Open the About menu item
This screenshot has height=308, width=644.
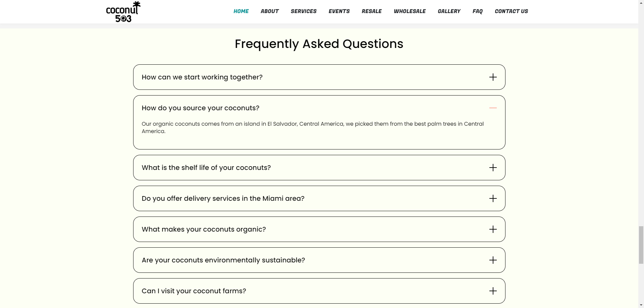(x=269, y=11)
